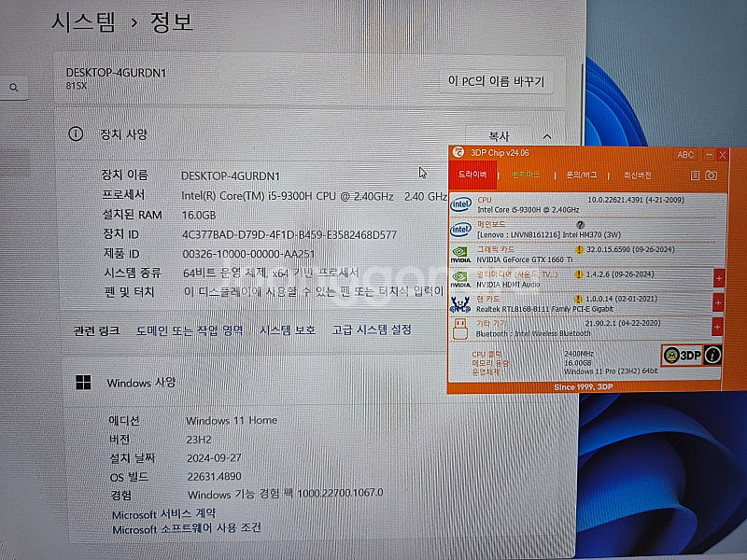
Task: Click the USB other devices icon
Action: [x=459, y=329]
